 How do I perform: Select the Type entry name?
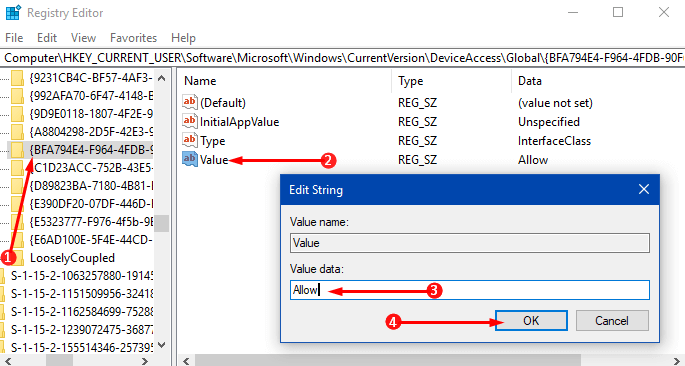(x=212, y=141)
